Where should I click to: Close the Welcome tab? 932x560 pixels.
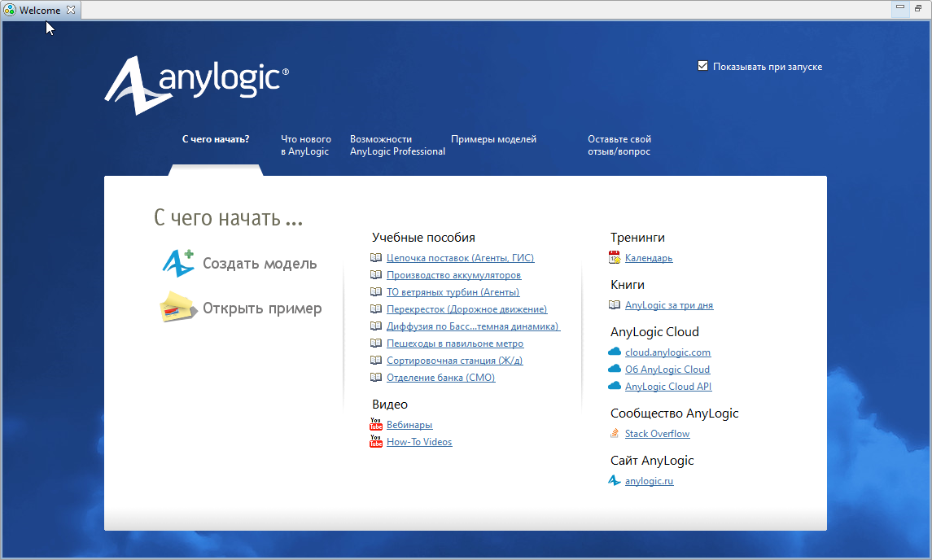(71, 10)
